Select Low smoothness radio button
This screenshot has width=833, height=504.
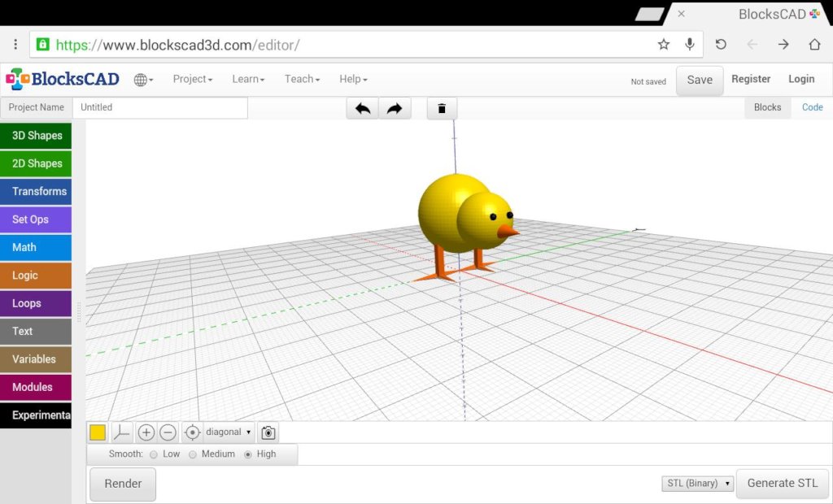click(x=154, y=454)
